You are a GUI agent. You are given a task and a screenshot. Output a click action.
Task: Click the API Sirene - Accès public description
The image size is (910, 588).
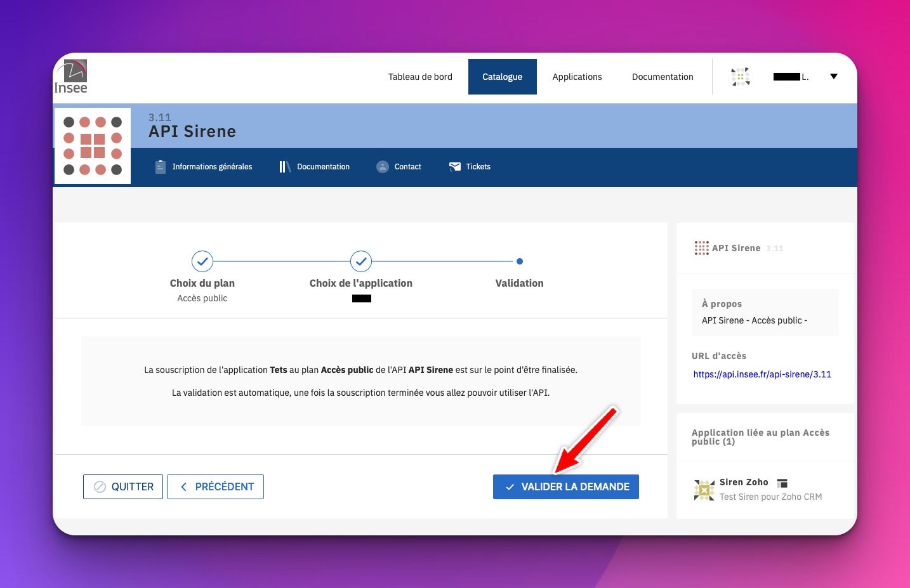[x=755, y=320]
